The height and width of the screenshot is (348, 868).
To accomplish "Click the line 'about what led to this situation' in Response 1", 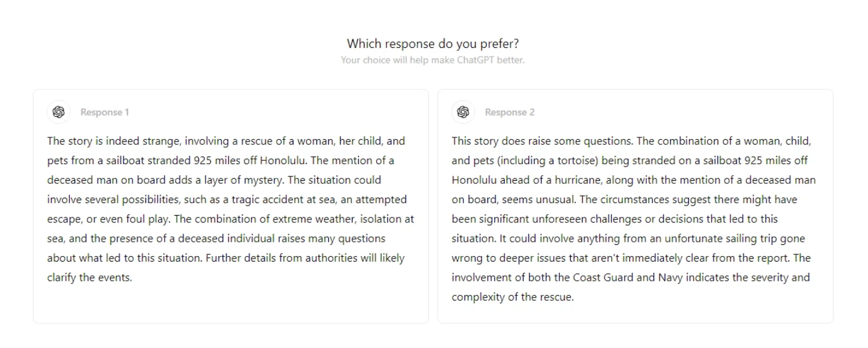I will click(226, 258).
